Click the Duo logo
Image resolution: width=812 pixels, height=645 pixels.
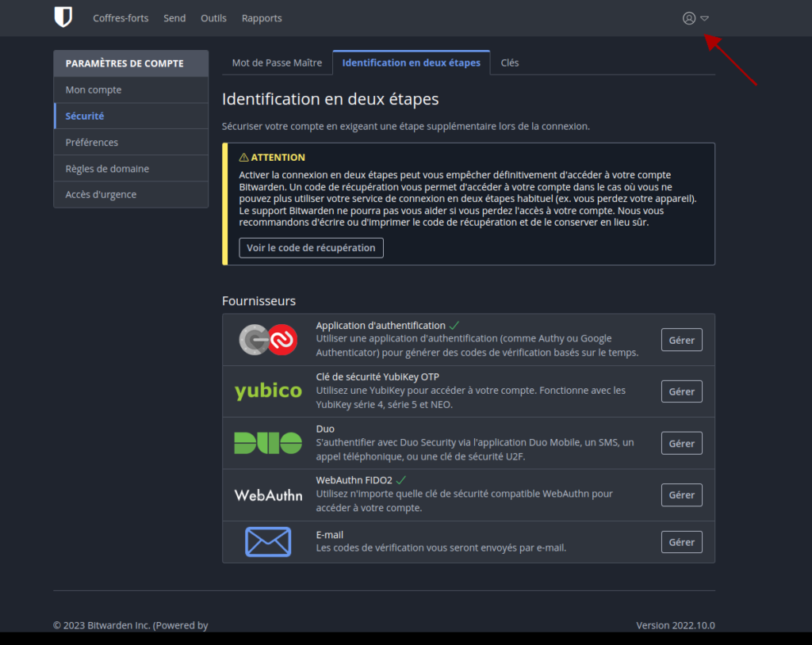pyautogui.click(x=268, y=443)
